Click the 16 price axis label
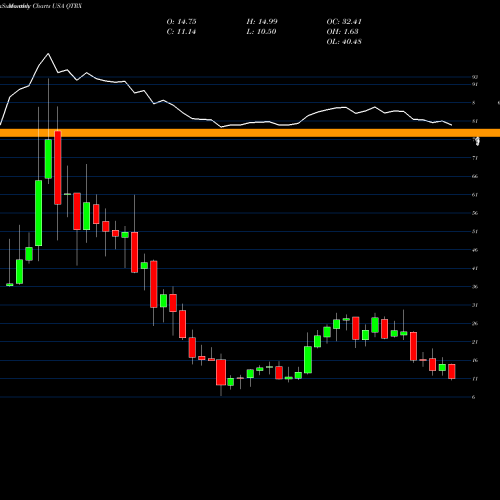Screen dimensions: 500x500 tap(475, 360)
